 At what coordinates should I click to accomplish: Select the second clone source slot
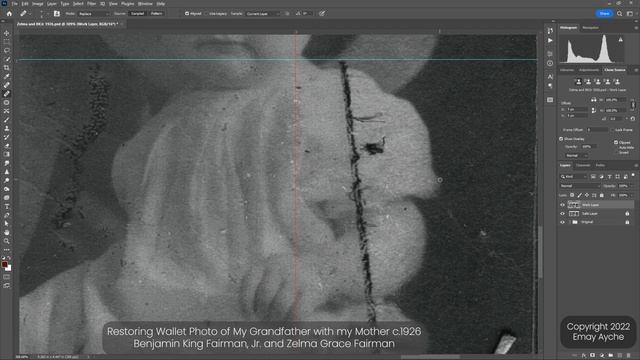coord(588,82)
